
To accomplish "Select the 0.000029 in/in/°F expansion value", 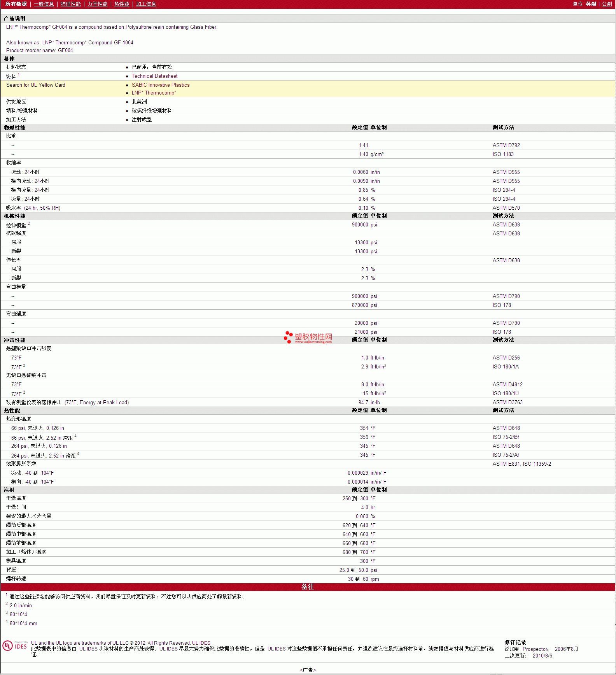I will 367,473.
